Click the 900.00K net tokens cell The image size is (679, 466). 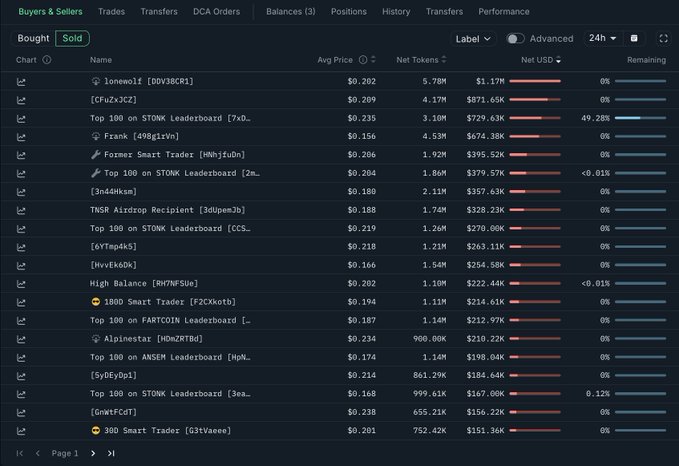(x=429, y=338)
